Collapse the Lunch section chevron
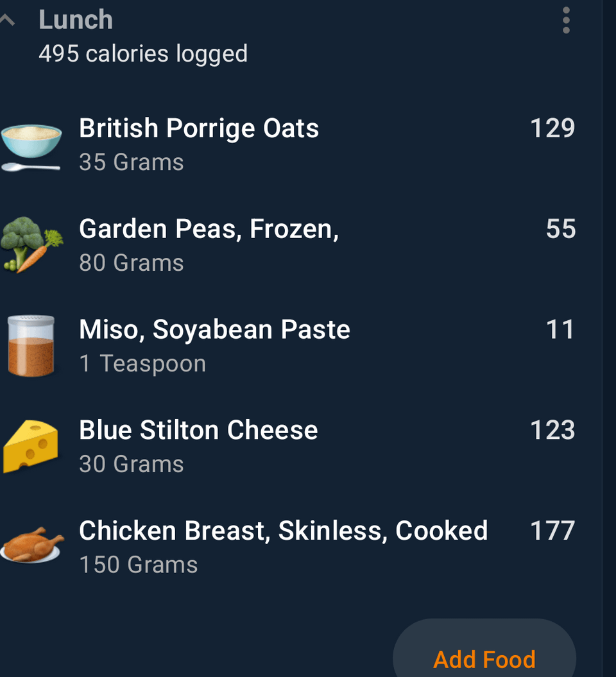Viewport: 616px width, 677px height. click(7, 20)
